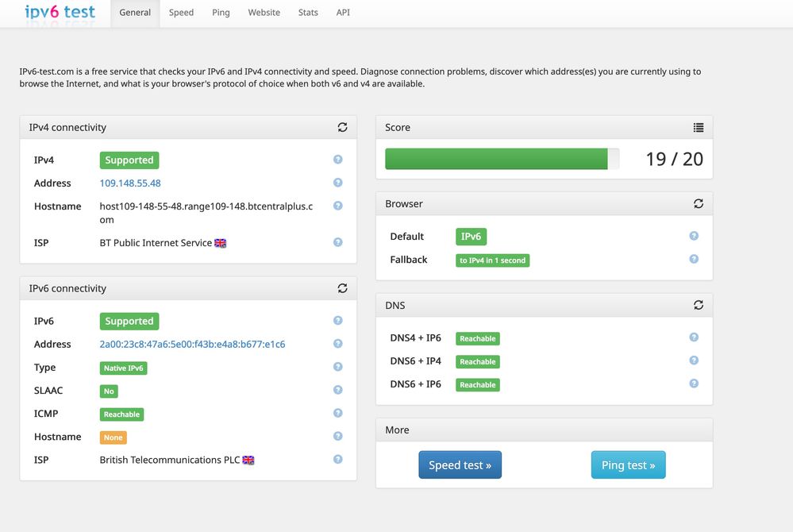Open help for IPv6 Type row
793x532 pixels.
tap(337, 367)
